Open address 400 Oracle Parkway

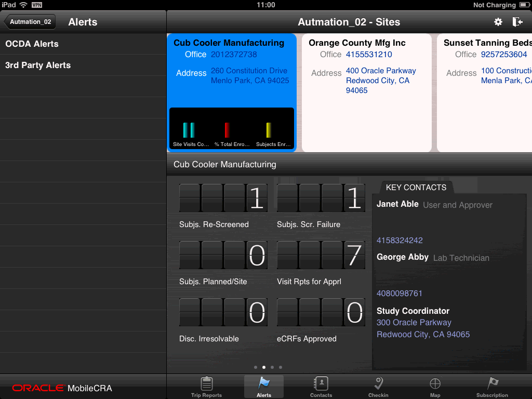381,81
